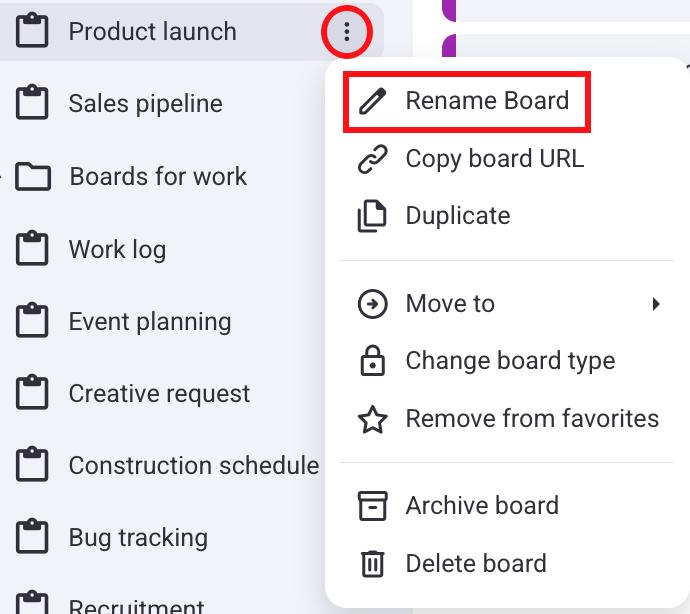The height and width of the screenshot is (614, 690).
Task: Go to the Event planning board
Action: [149, 322]
